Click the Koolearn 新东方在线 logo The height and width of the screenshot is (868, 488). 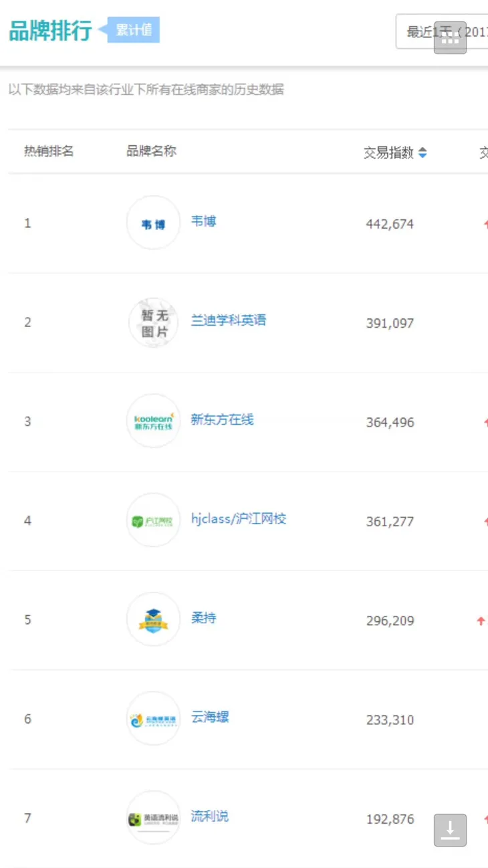[x=153, y=421]
